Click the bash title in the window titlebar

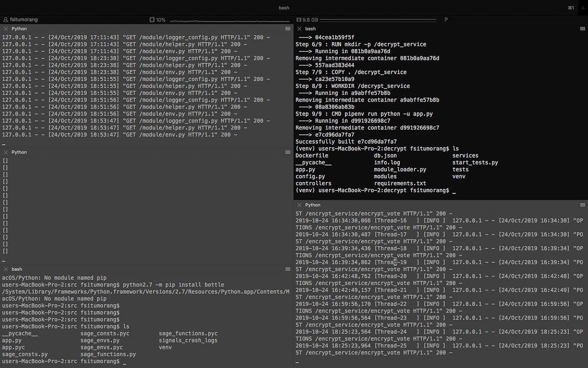pos(284,8)
